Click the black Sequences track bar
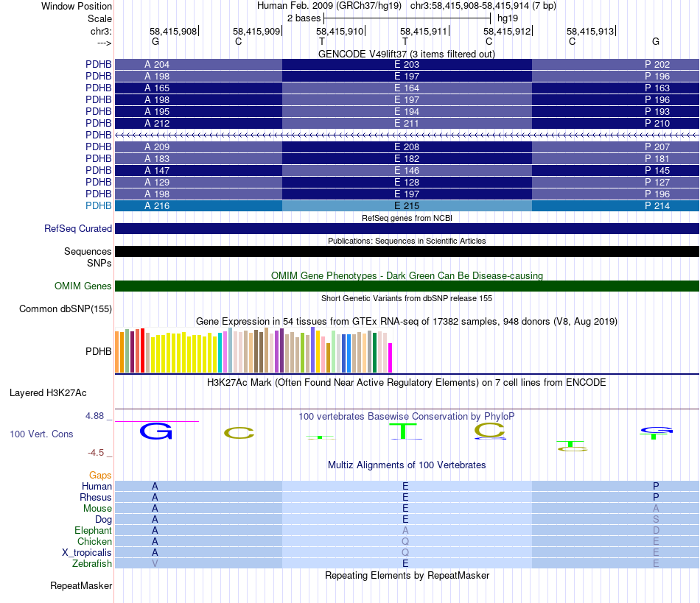 [x=407, y=251]
